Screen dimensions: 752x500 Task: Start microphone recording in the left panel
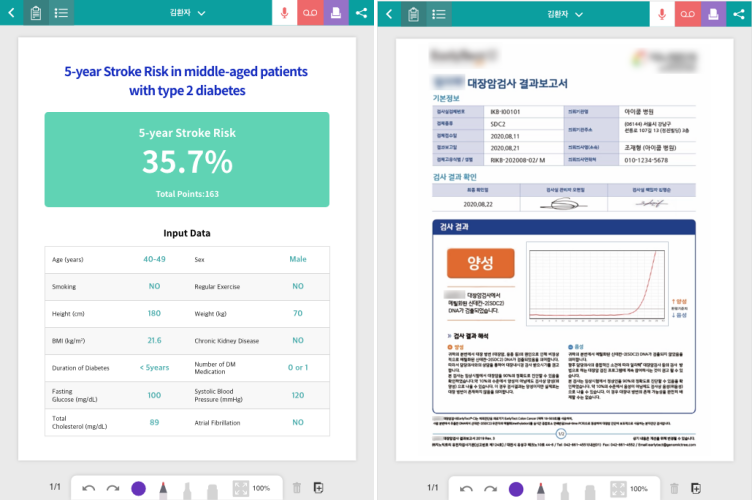[284, 12]
